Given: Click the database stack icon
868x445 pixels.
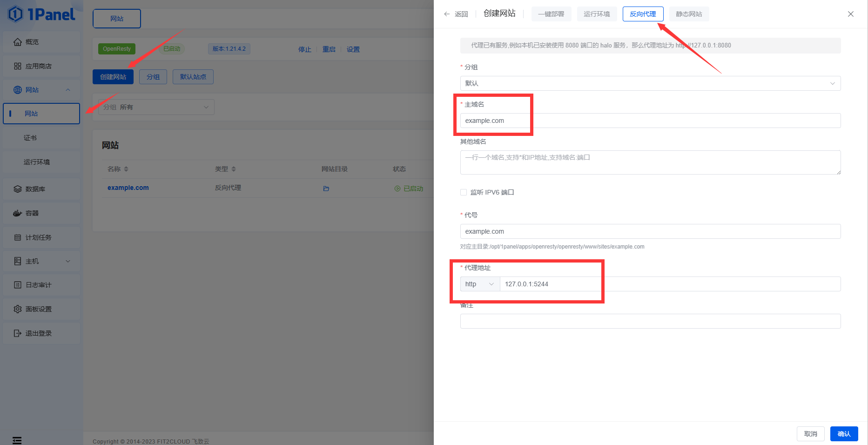Looking at the screenshot, I should coord(18,189).
